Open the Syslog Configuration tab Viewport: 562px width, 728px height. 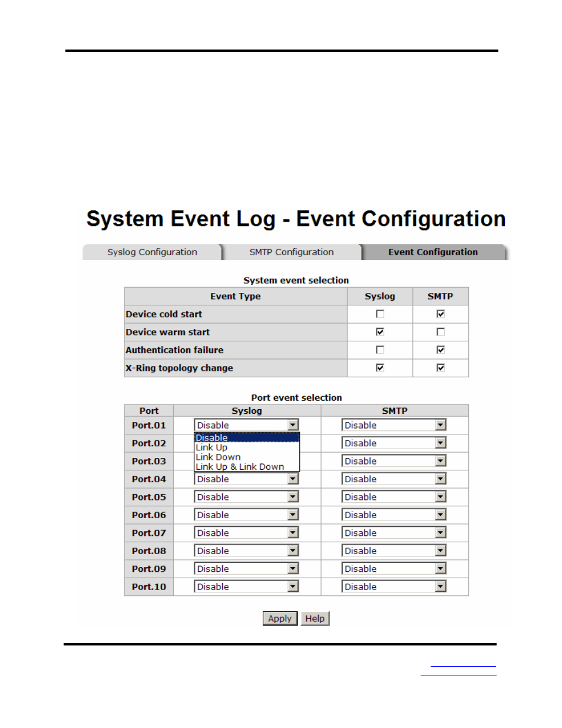(152, 252)
